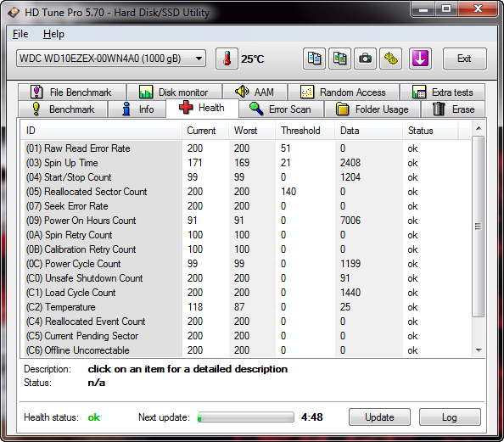Image resolution: width=504 pixels, height=442 pixels.
Task: Open the options gear icon
Action: click(390, 59)
